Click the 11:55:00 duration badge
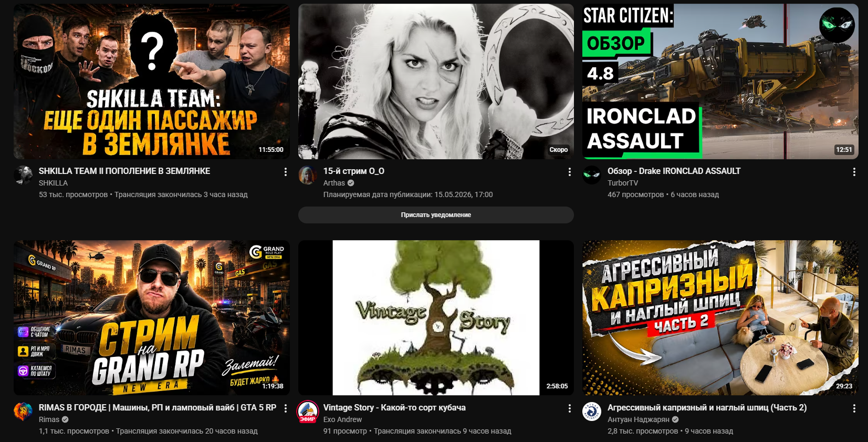This screenshot has height=442, width=868. (x=271, y=150)
